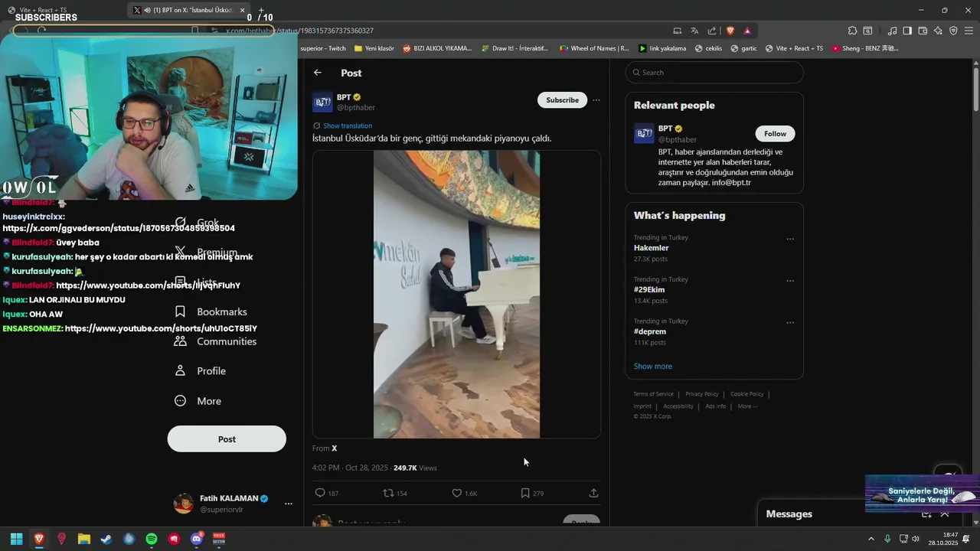
Task: Open Steam from the taskbar
Action: coord(106,539)
